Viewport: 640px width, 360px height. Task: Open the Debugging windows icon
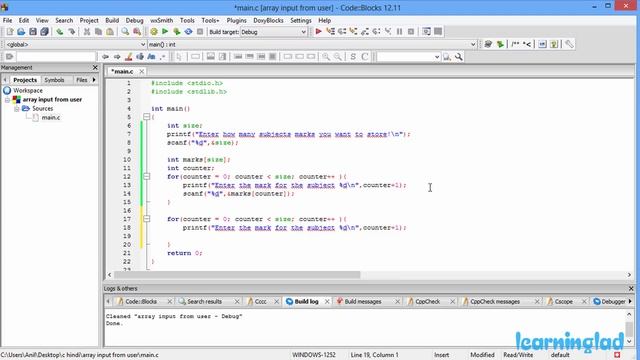tap(427, 31)
